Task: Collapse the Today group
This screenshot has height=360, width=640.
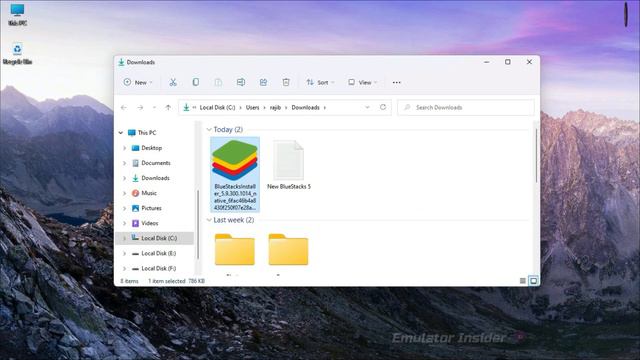Action: coord(209,129)
